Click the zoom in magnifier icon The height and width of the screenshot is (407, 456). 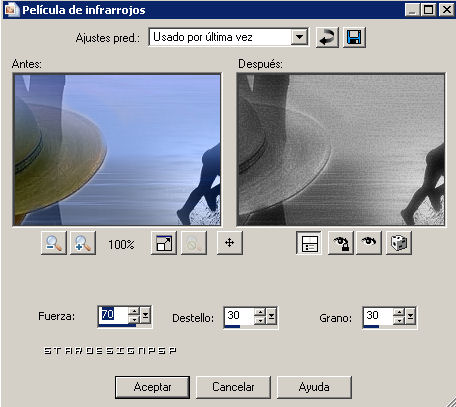83,243
